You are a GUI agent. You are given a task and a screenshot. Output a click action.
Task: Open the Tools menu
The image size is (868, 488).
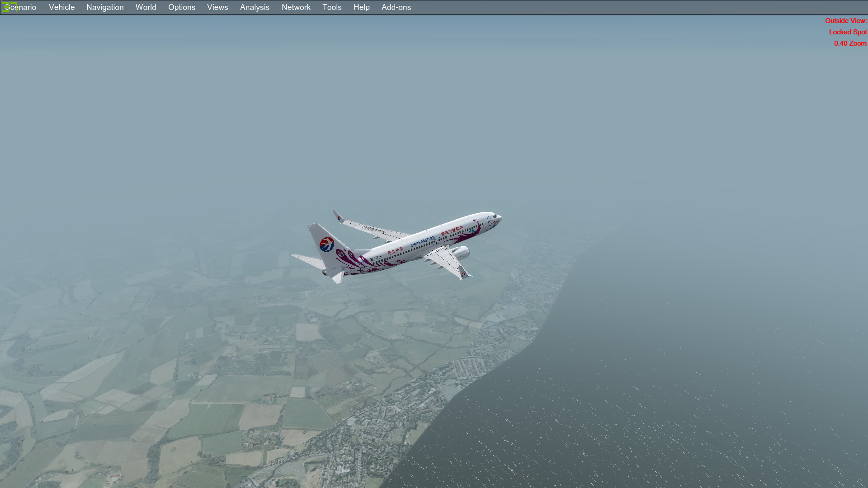point(332,7)
